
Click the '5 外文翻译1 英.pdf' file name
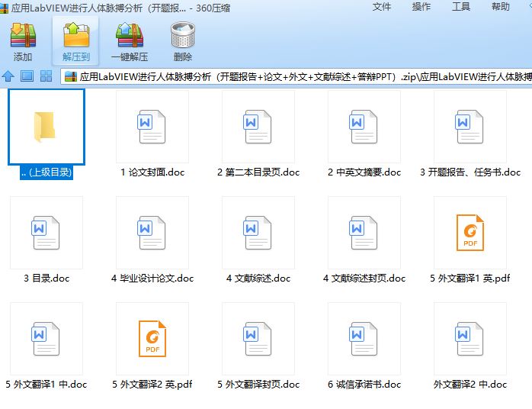(470, 279)
